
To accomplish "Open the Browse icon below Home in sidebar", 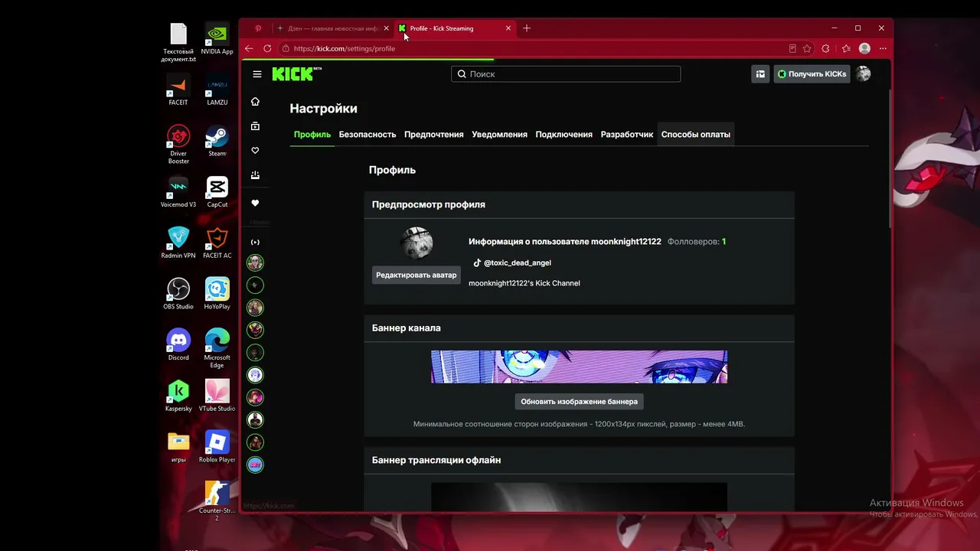I will (x=255, y=126).
